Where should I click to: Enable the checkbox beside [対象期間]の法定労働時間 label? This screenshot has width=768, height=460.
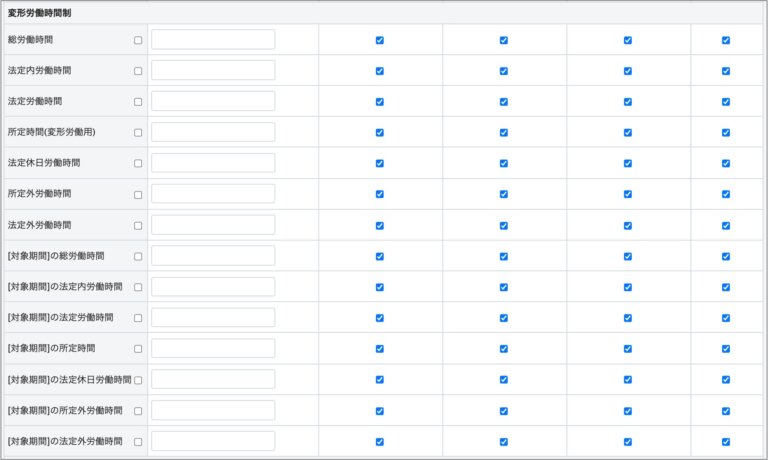point(138,318)
